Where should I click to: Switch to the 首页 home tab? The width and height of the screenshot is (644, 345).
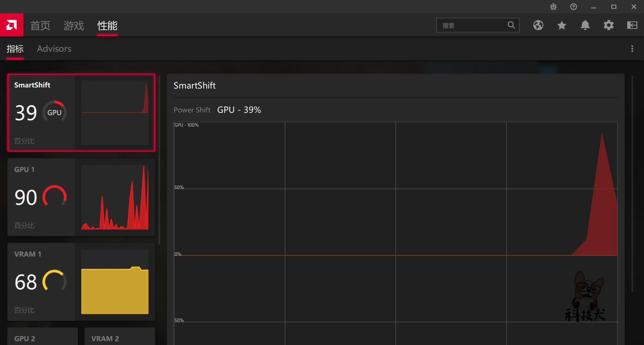pos(40,25)
